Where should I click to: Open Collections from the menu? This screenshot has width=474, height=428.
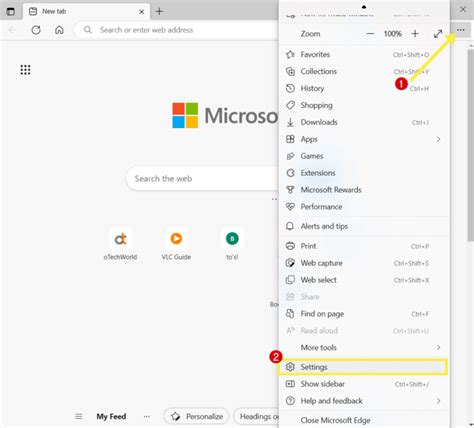click(x=364, y=71)
